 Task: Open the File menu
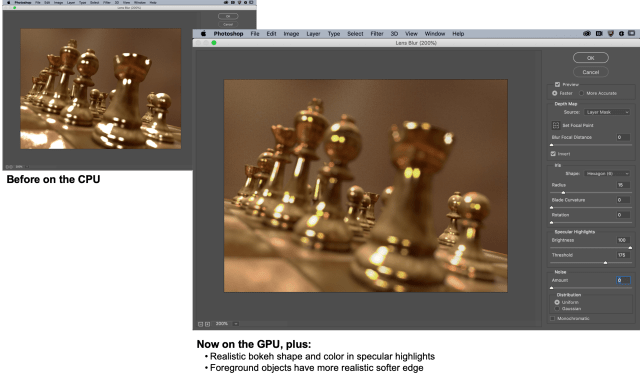pos(255,34)
